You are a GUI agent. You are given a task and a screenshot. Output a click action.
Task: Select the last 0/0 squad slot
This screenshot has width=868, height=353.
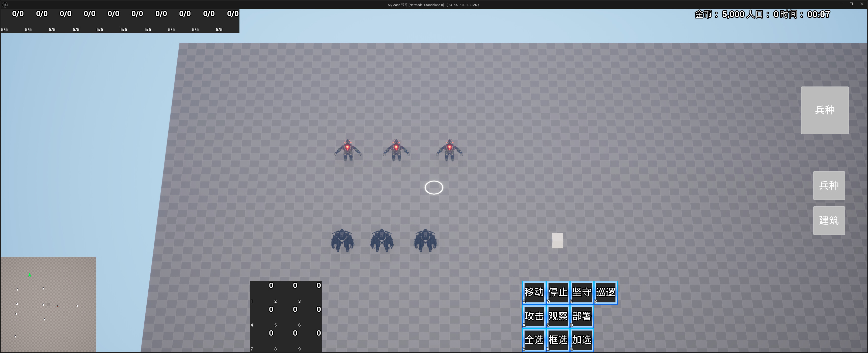233,14
